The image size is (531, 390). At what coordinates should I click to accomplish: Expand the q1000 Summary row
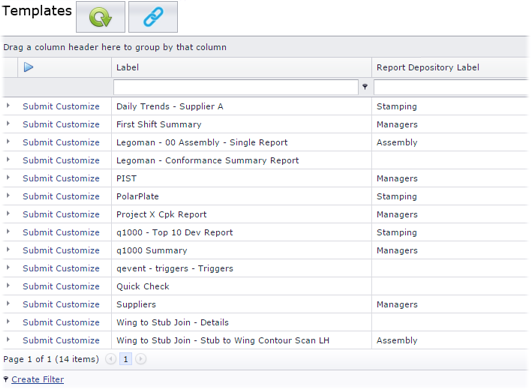coord(8,250)
